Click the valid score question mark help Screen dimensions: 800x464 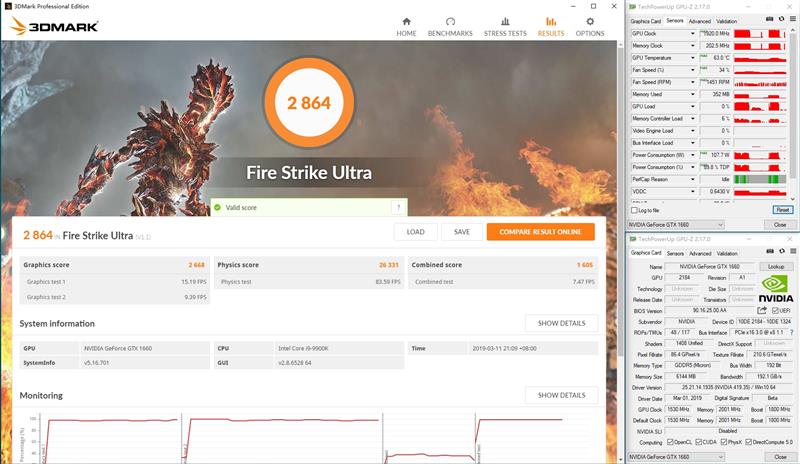pyautogui.click(x=398, y=207)
